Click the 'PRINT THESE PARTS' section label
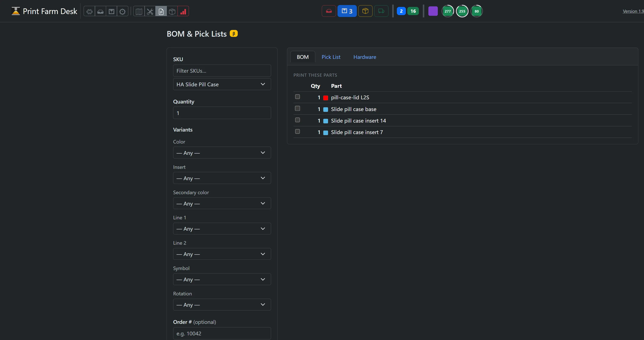This screenshot has height=340, width=644. [x=315, y=75]
